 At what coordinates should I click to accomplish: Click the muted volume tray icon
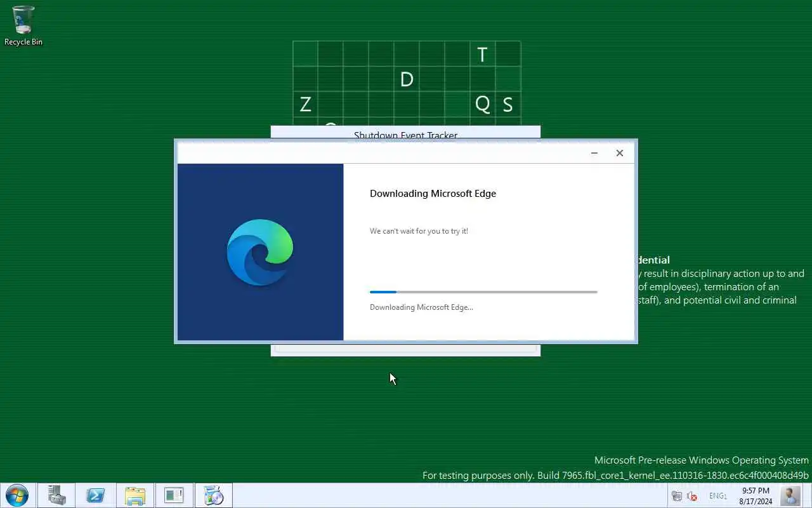692,496
